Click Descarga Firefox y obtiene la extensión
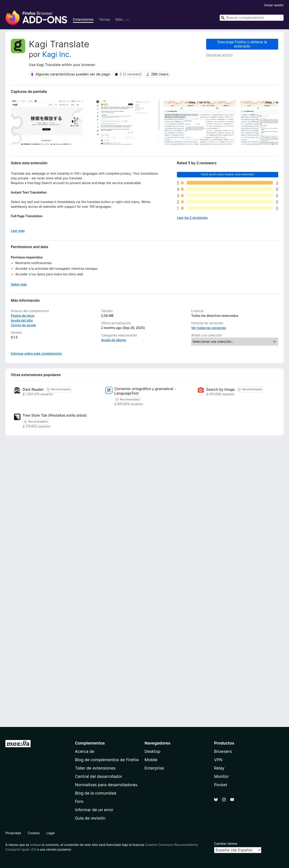289x868 pixels. [x=242, y=44]
